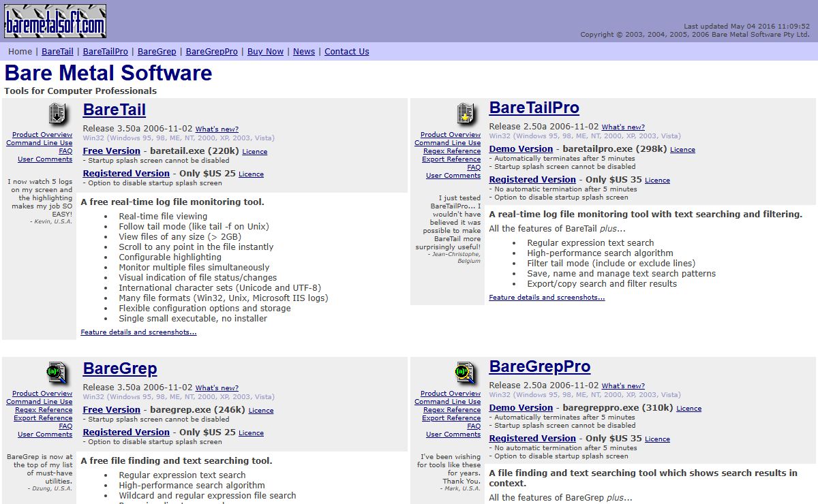Open Contact Us page in navigation
Viewport: 818px width, 504px height.
click(x=346, y=52)
